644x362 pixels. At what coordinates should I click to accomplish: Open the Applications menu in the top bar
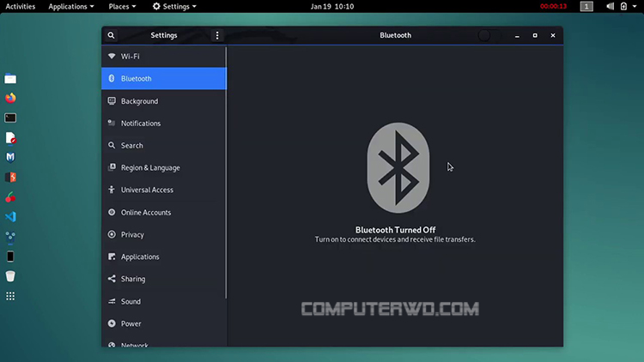click(71, 6)
